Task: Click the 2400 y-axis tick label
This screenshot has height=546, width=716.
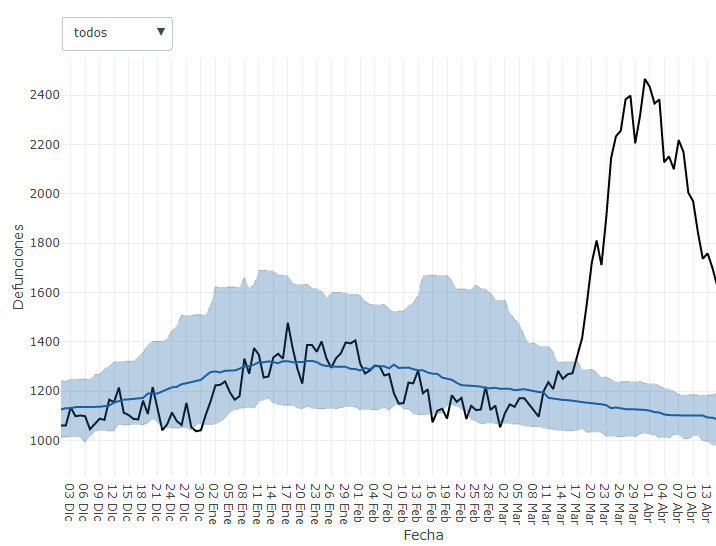Action: click(x=45, y=95)
